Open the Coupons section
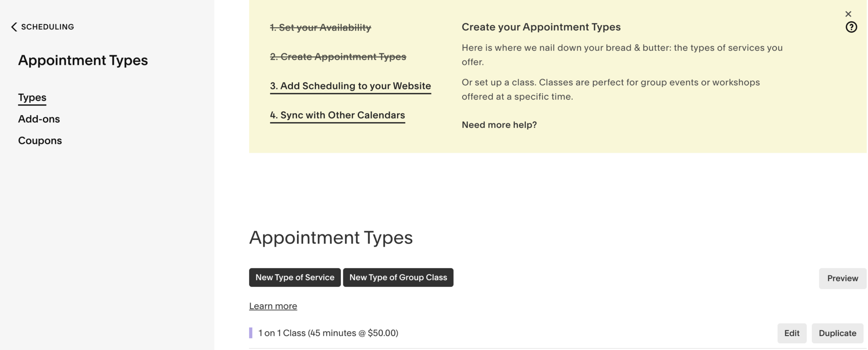This screenshot has width=868, height=350. pos(40,140)
